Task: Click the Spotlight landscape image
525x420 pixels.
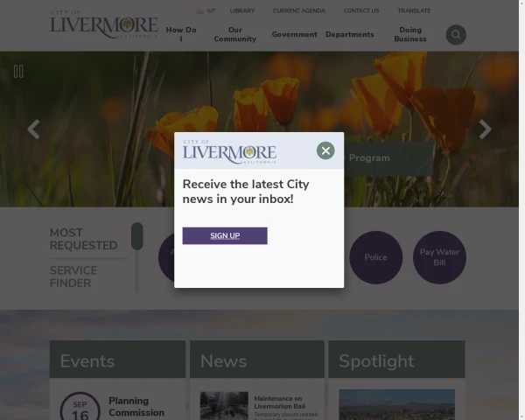Action: point(396,404)
